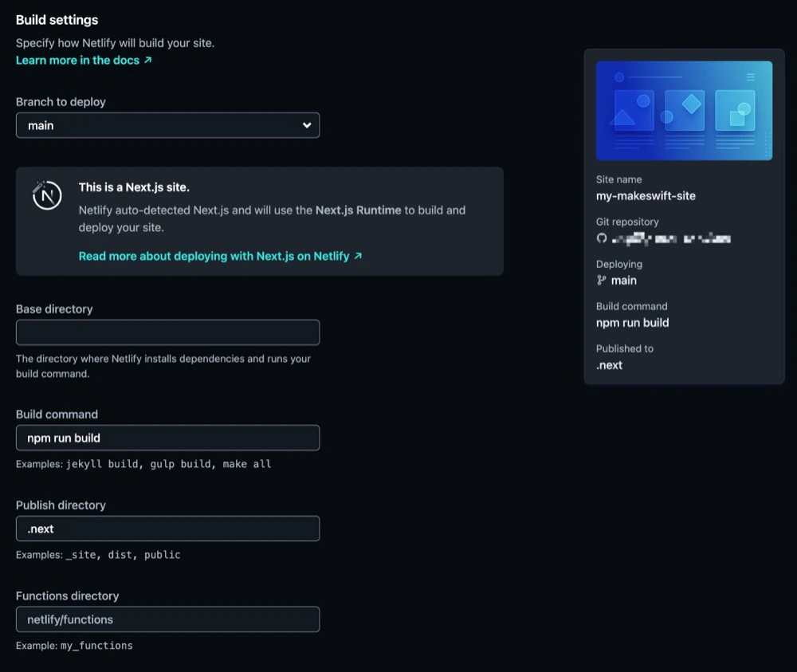Click the Base directory input field

[x=167, y=332]
